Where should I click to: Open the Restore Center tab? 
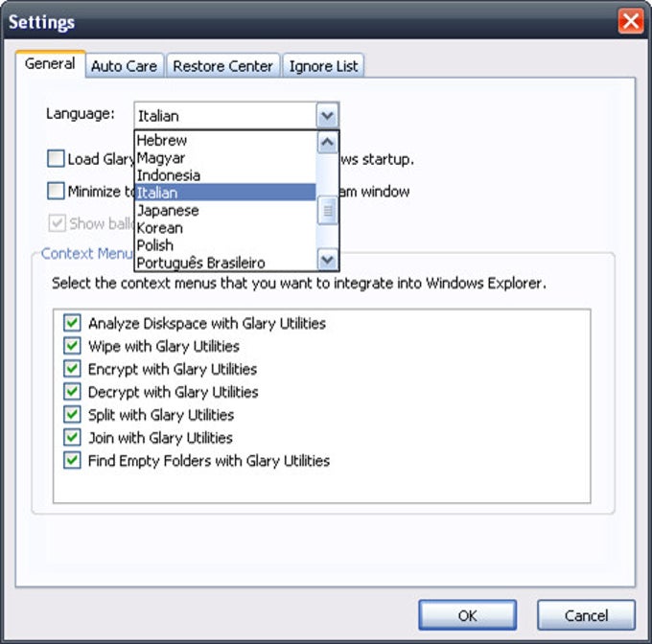[x=222, y=66]
